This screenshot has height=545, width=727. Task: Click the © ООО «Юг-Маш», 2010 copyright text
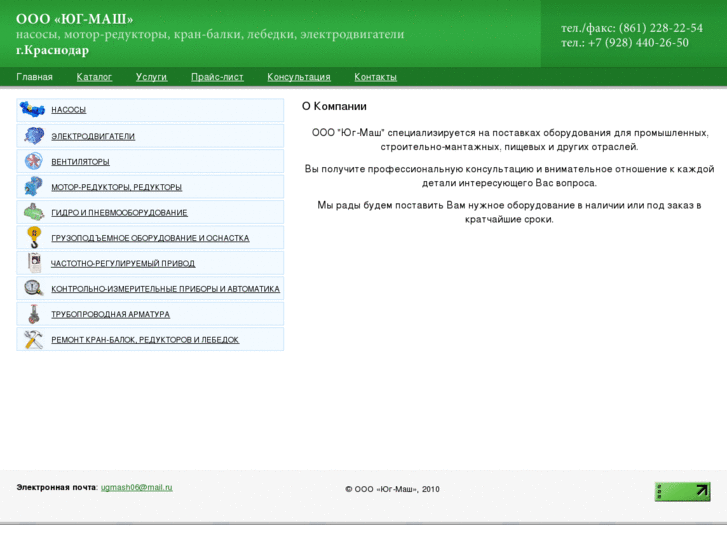[392, 489]
